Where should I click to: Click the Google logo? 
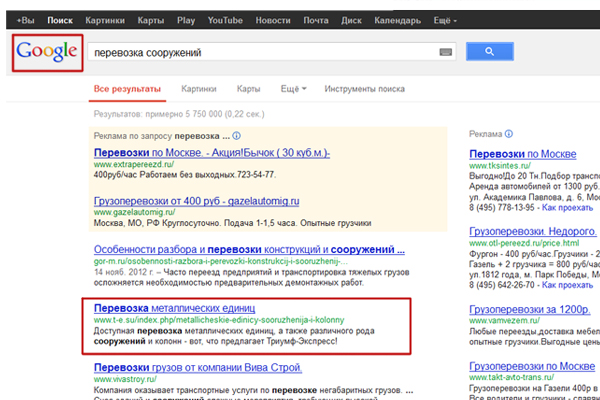[x=47, y=52]
